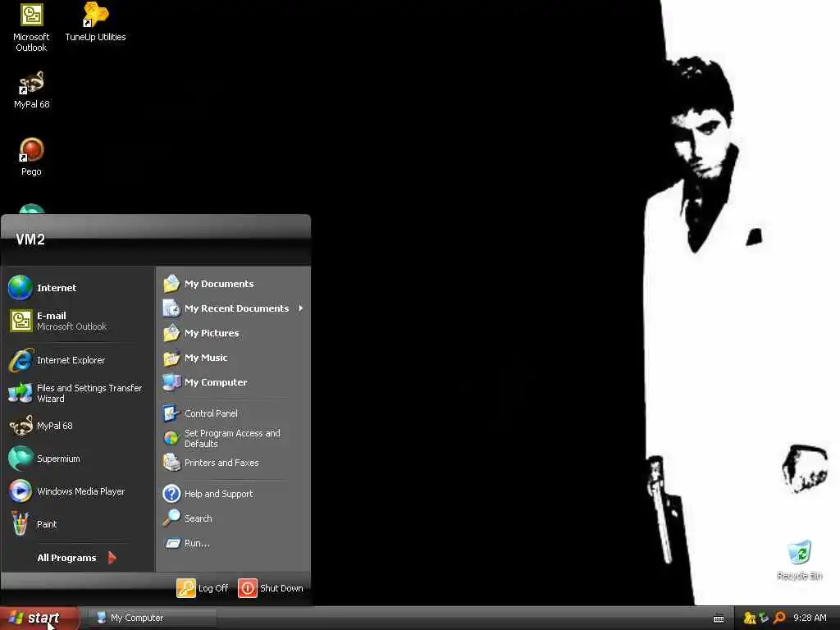
Task: Switch to My Computer taskbar window
Action: tap(152, 618)
